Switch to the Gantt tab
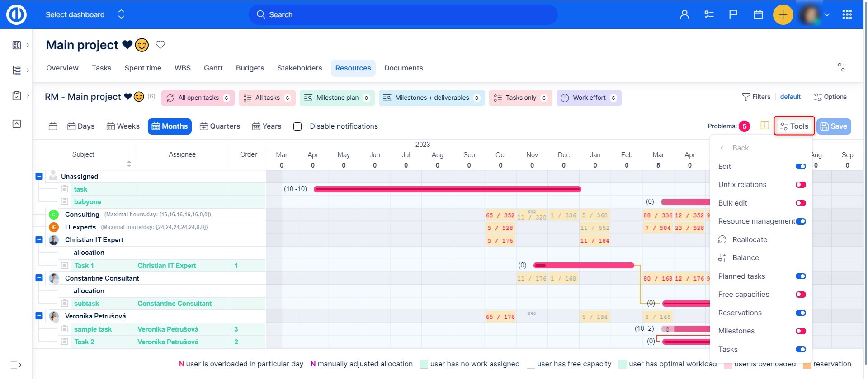 (213, 68)
